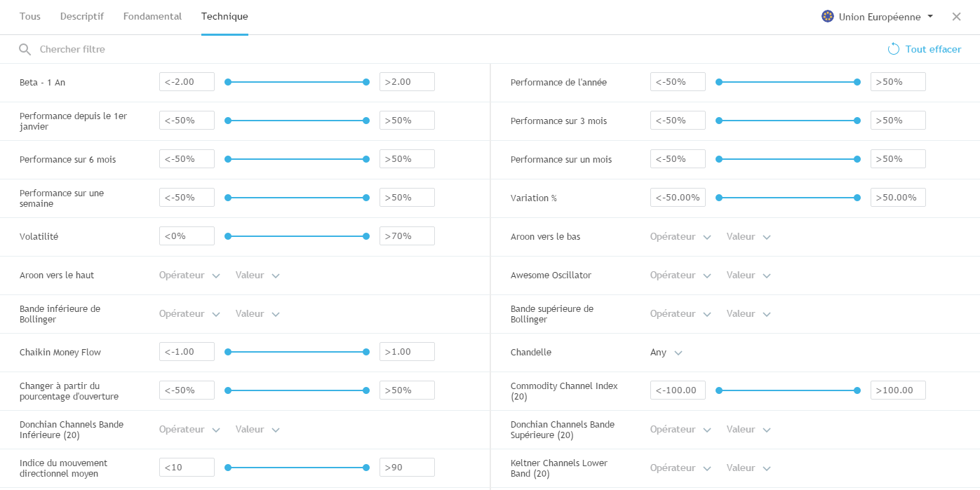Click the Tout effacer reset icon
980x490 pixels.
point(894,49)
